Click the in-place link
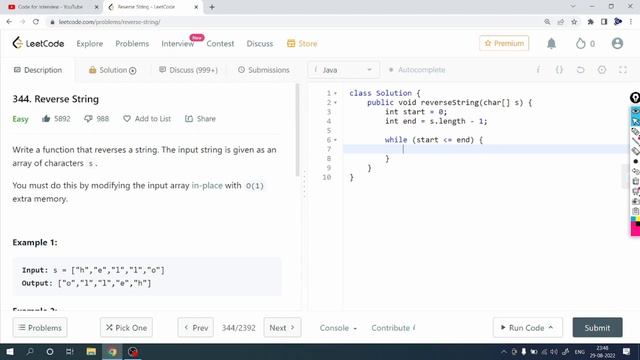 [207, 185]
